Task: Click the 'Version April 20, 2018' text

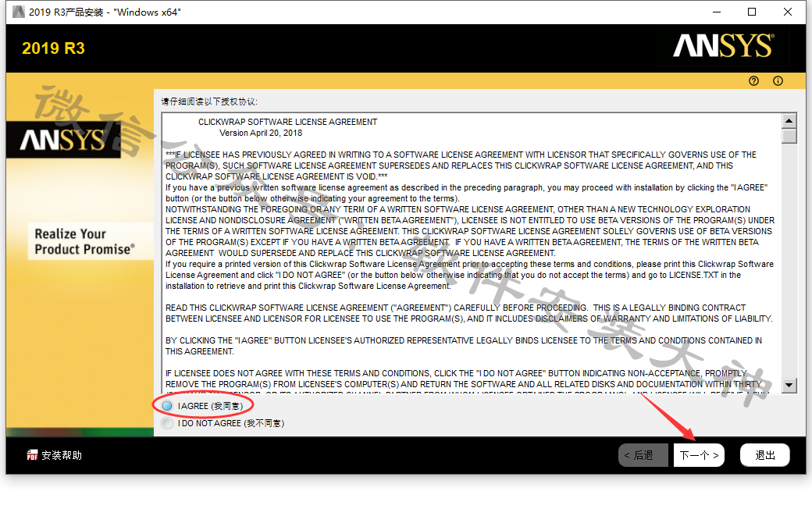Action: coord(261,133)
